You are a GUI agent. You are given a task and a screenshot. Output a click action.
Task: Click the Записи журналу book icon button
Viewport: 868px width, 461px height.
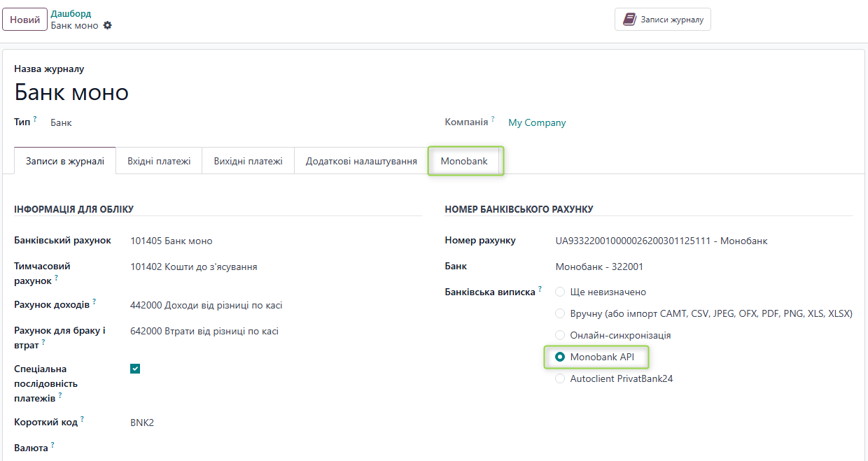(x=661, y=19)
